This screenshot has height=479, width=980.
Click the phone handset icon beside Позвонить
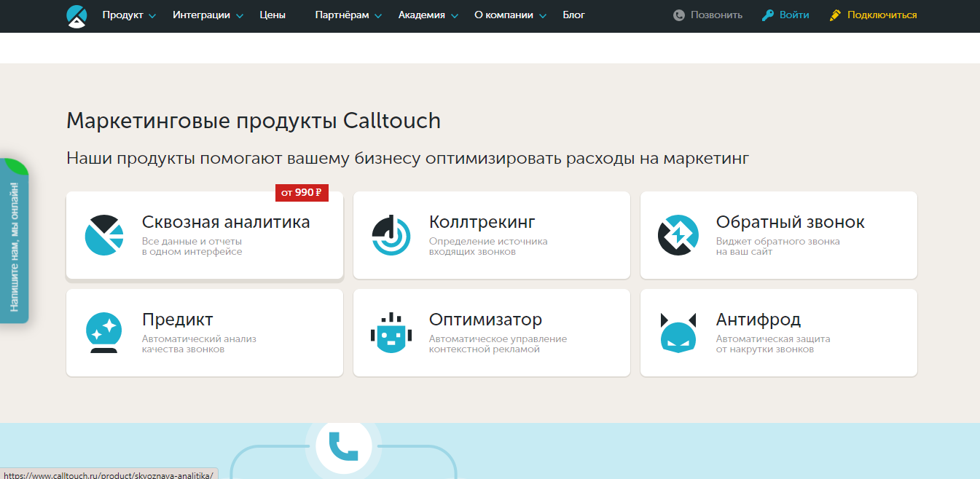679,15
